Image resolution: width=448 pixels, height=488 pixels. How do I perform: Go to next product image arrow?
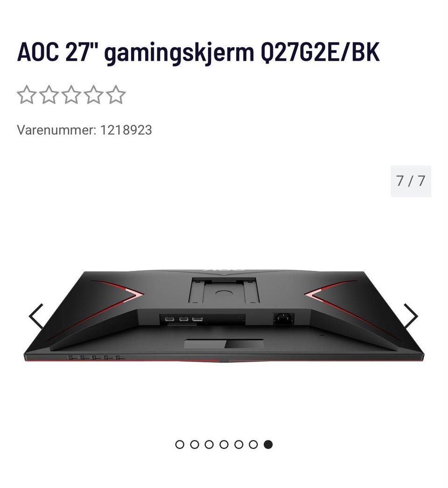[x=411, y=316]
